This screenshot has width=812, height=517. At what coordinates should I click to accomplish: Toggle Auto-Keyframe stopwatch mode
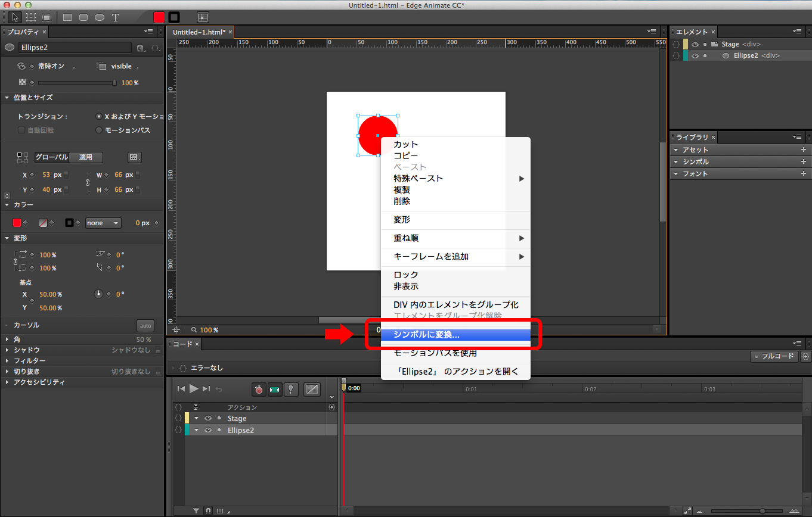pos(259,390)
